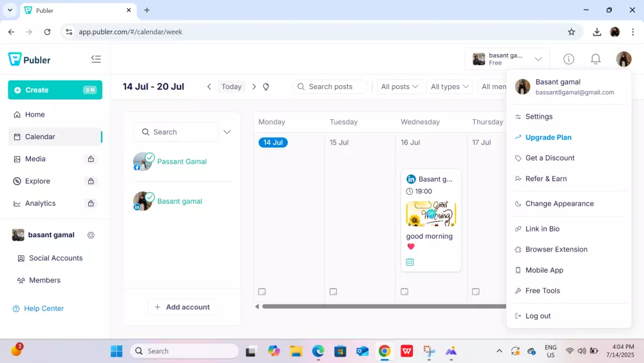Open the info help circle icon
This screenshot has width=644, height=363.
tap(569, 59)
